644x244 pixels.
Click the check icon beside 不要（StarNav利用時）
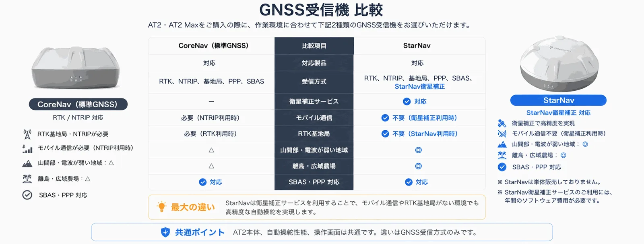click(385, 134)
